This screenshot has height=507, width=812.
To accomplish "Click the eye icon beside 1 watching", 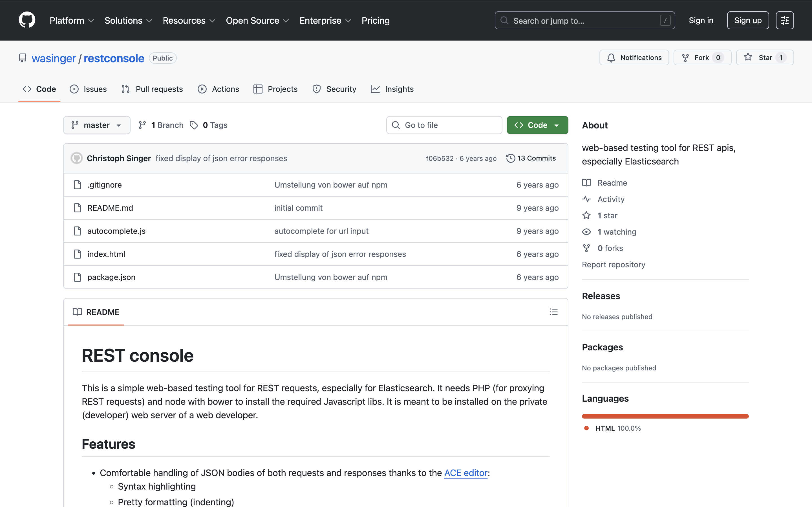I will [x=586, y=232].
